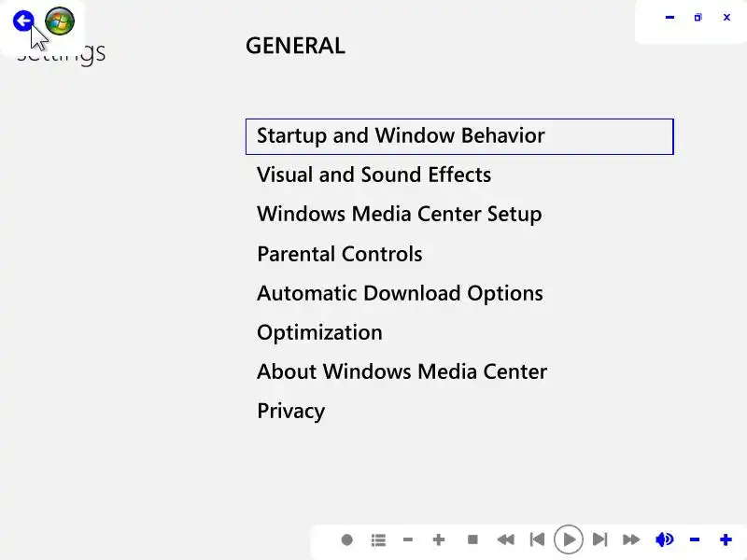Click the Rewind button
The image size is (747, 560).
click(505, 539)
